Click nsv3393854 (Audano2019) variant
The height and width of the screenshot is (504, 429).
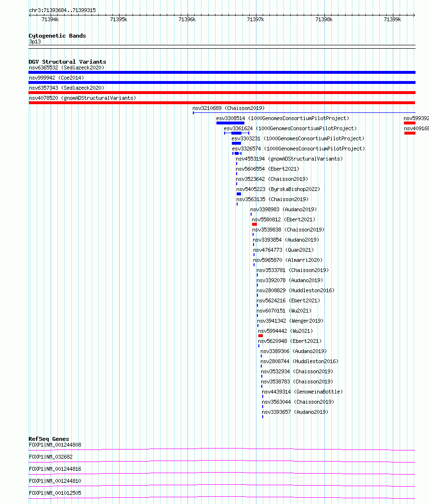[x=286, y=240]
